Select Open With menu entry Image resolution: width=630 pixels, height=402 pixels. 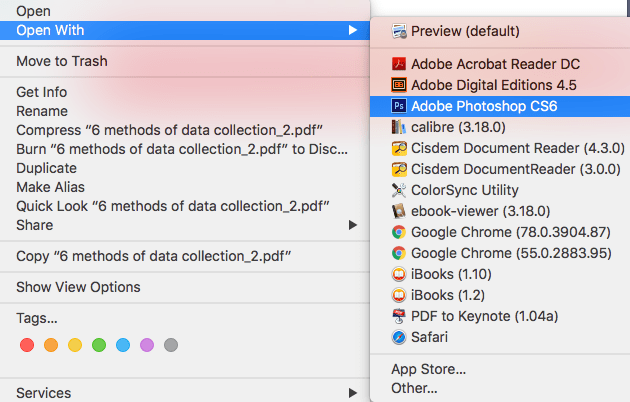185,30
